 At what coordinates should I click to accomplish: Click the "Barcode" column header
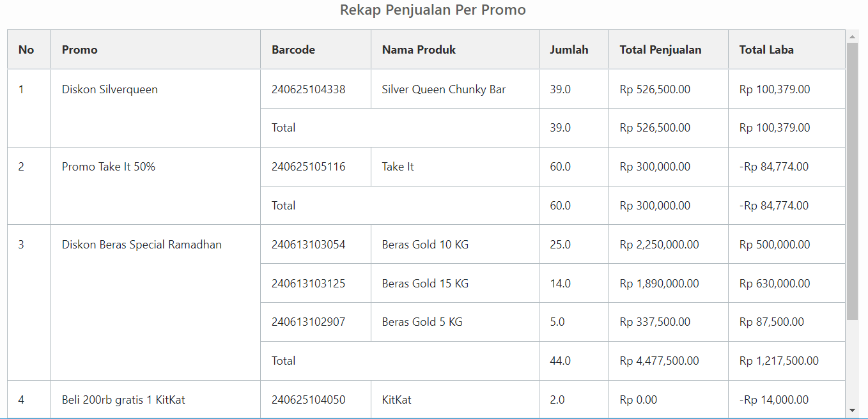[x=293, y=50]
